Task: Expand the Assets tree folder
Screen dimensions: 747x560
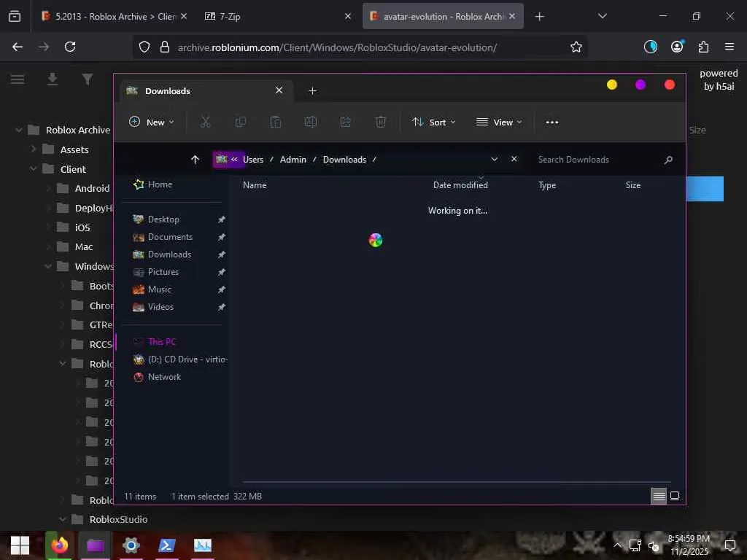Action: (x=34, y=149)
